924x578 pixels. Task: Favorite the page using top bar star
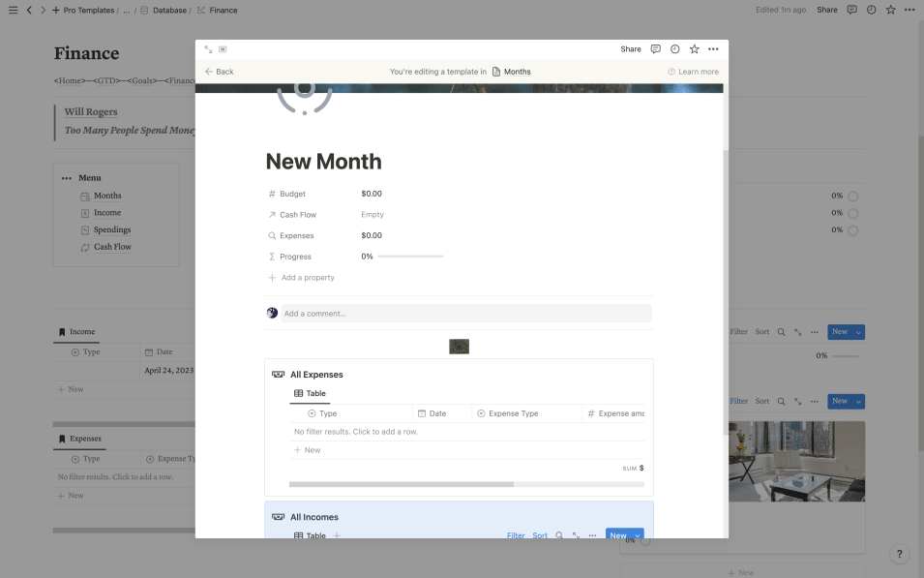coord(890,10)
